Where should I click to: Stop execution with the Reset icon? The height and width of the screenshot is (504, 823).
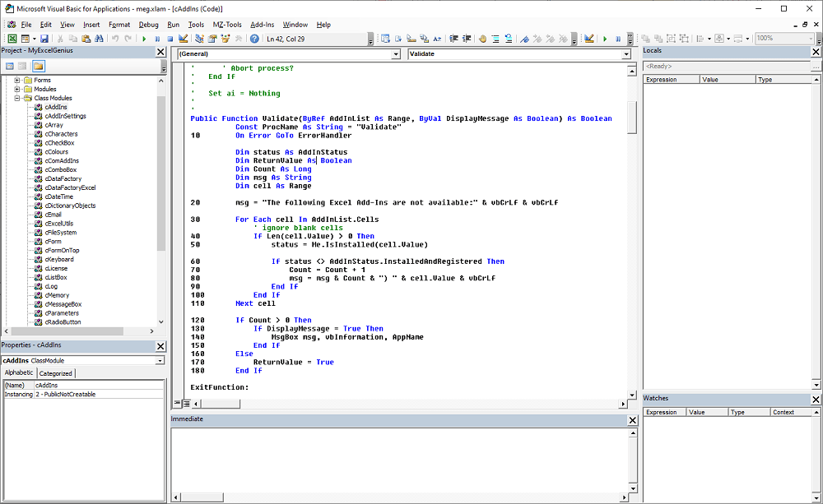click(x=170, y=39)
